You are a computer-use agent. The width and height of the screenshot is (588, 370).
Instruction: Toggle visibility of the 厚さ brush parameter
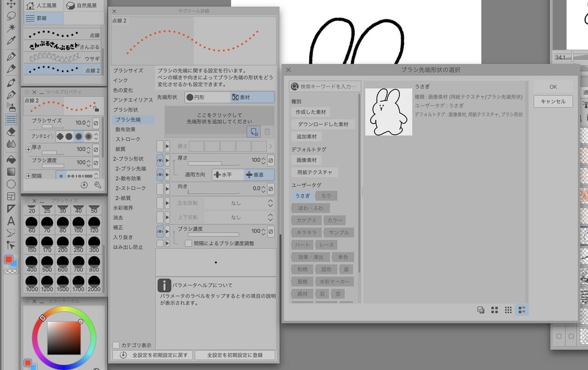tap(161, 159)
